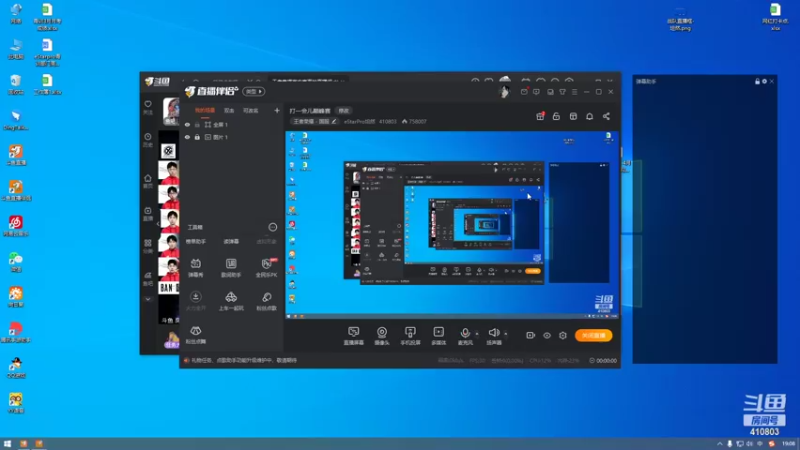Hide the 图片 1 source
The height and width of the screenshot is (450, 800).
[187, 137]
